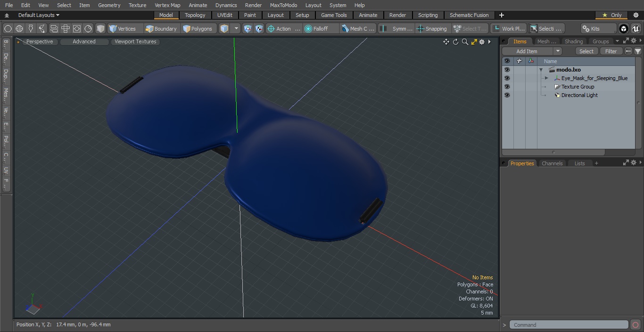The width and height of the screenshot is (644, 332).
Task: Click the viewport arrow icon beside the gear
Action: click(x=489, y=42)
